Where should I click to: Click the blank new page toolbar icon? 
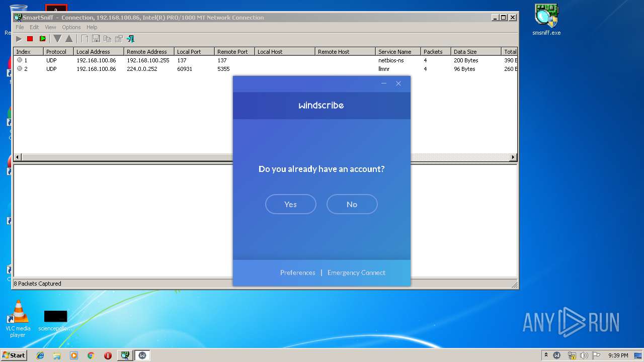click(85, 39)
